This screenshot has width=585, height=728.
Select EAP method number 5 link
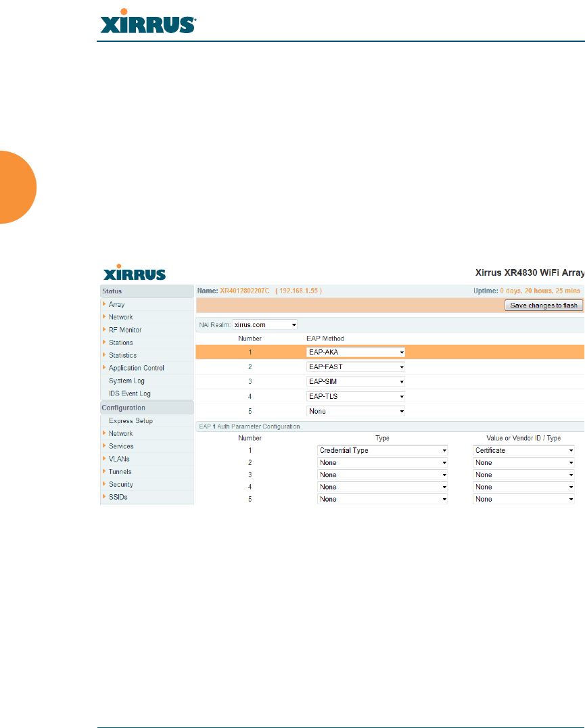click(250, 412)
